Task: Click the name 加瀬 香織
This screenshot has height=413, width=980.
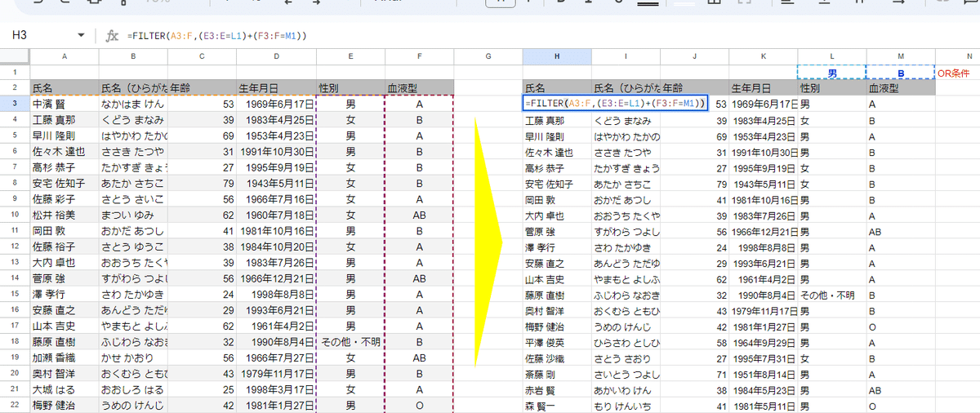Action: point(53,357)
